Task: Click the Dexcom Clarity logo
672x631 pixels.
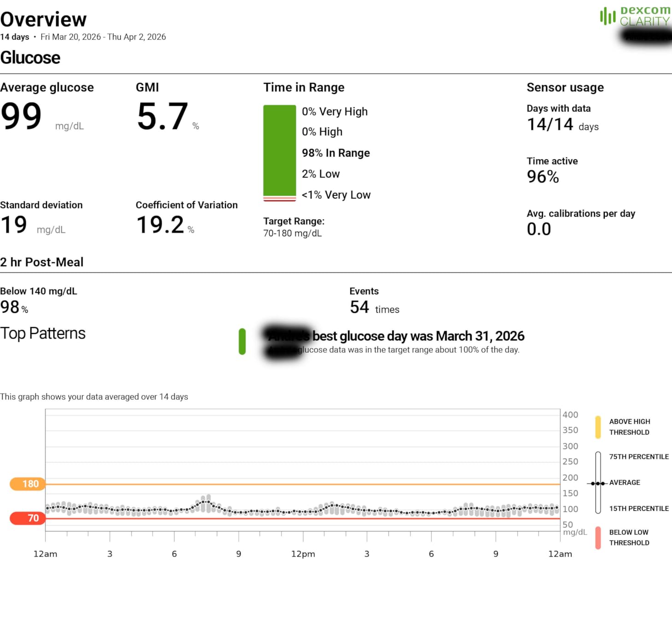Action: click(x=635, y=18)
